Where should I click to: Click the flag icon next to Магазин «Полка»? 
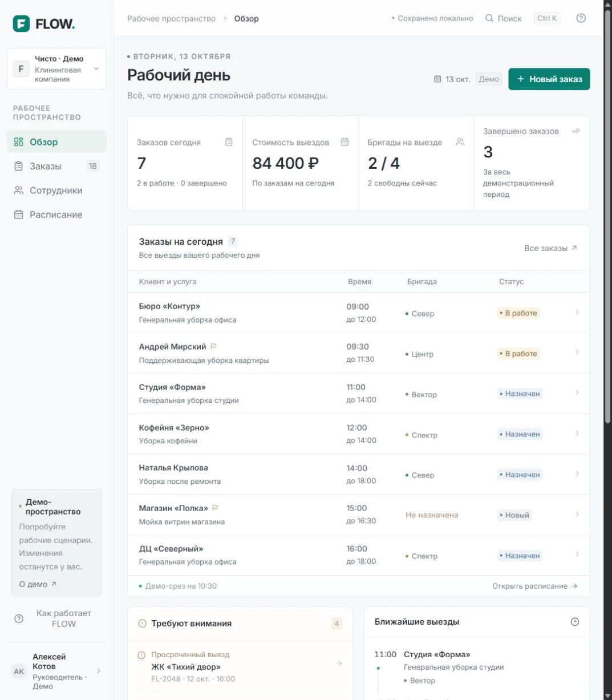tap(215, 508)
